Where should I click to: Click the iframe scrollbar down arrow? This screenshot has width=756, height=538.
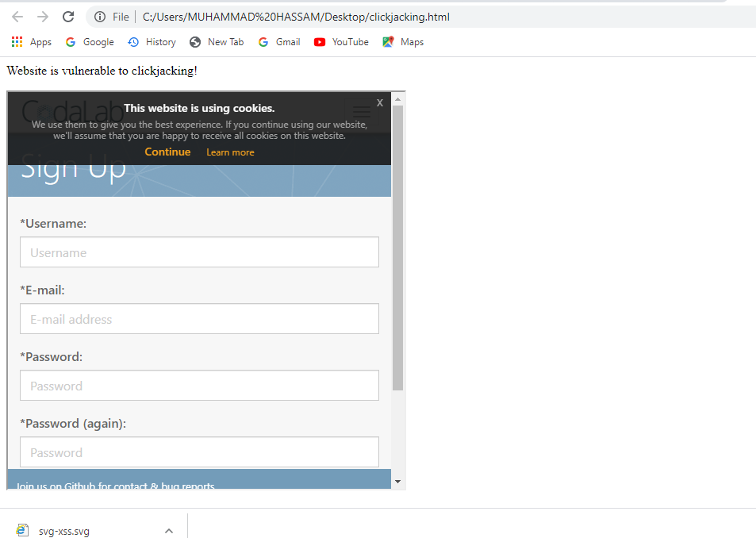pos(397,482)
